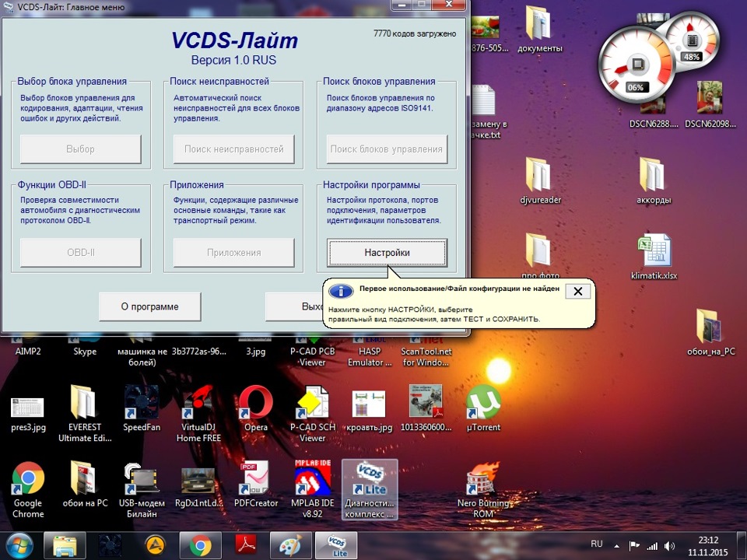Launch VirtualDJ Home FREE shortcut
This screenshot has width=747, height=560.
pyautogui.click(x=198, y=413)
